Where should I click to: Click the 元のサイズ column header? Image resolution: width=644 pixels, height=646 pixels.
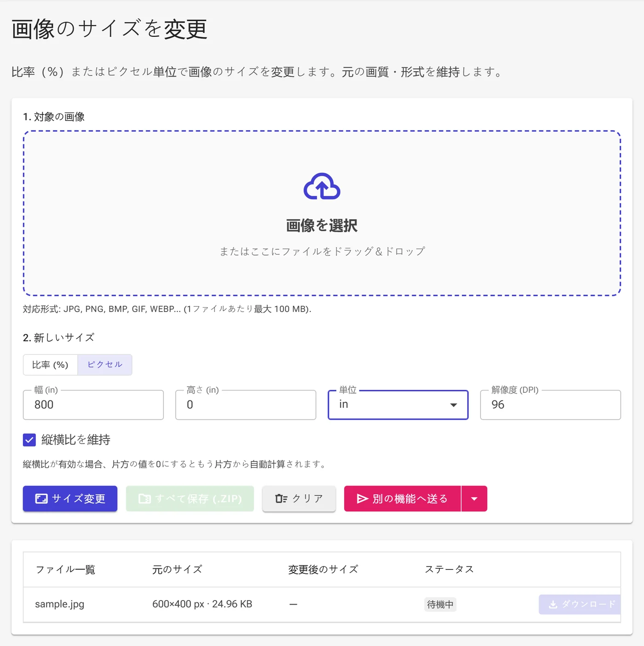coord(177,569)
